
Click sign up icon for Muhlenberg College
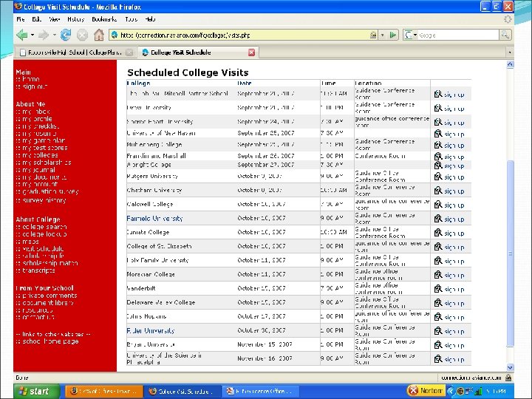pyautogui.click(x=438, y=145)
